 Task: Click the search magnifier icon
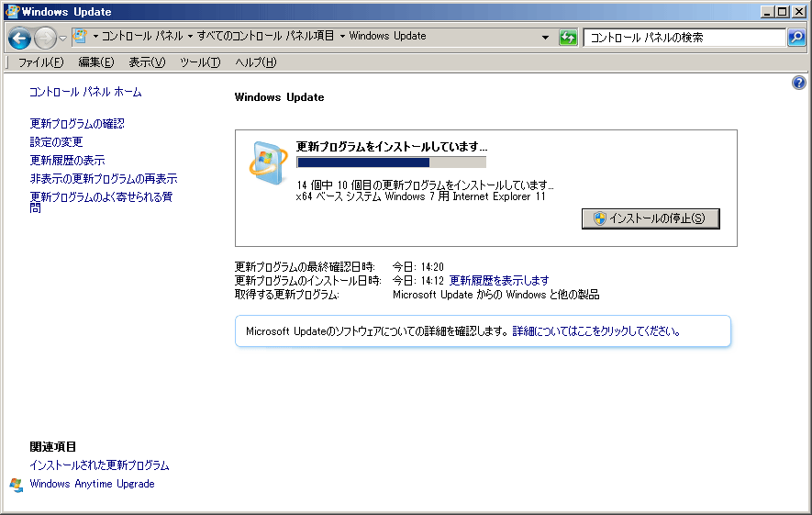click(x=796, y=38)
